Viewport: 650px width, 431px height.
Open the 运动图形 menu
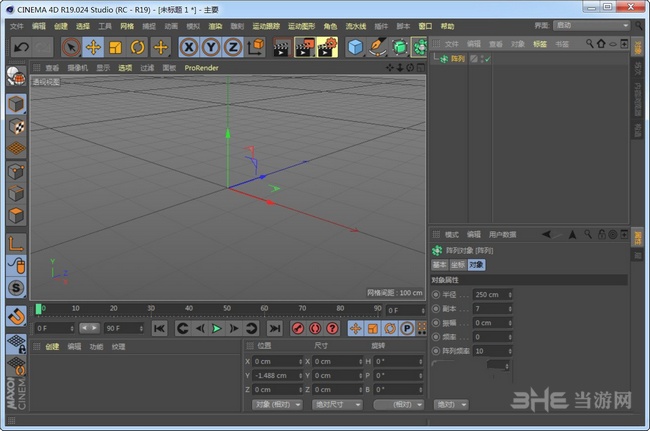coord(301,26)
